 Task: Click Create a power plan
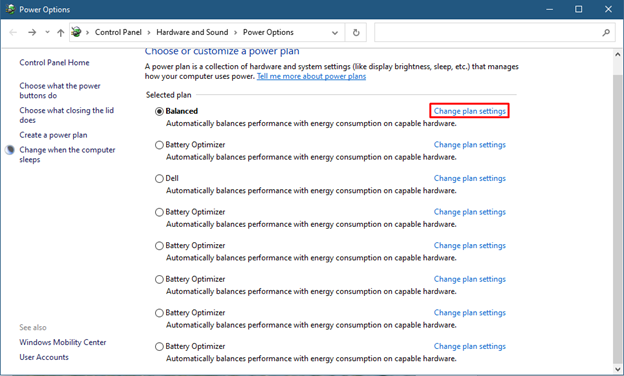point(53,135)
